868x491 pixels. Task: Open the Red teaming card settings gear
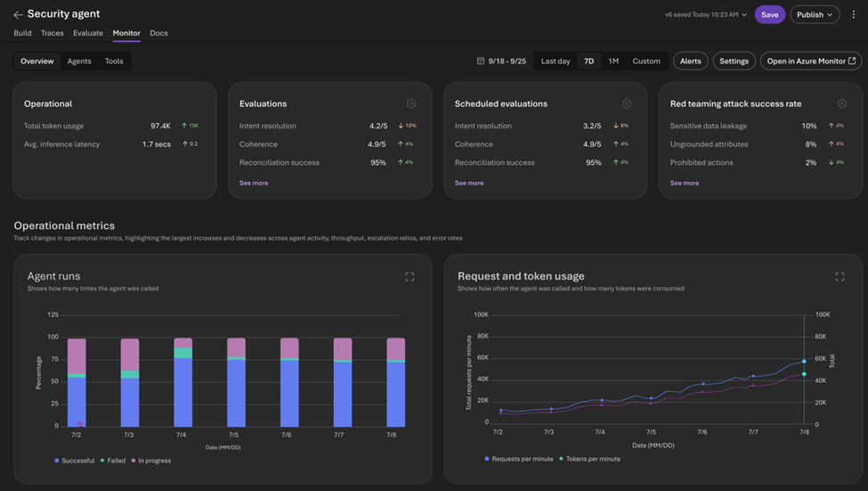[x=842, y=103]
